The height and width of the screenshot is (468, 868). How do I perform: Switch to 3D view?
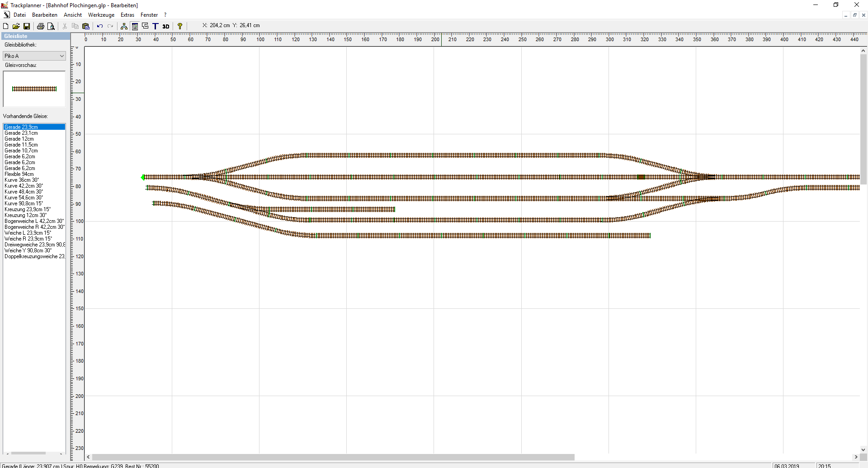pyautogui.click(x=166, y=26)
